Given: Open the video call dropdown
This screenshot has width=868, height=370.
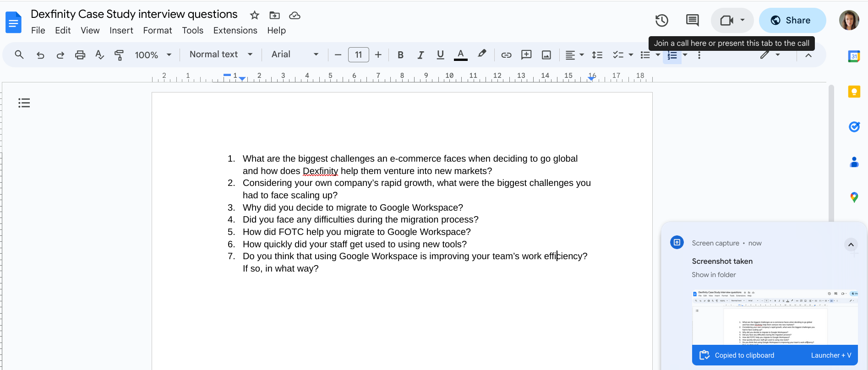Looking at the screenshot, I should [x=742, y=20].
